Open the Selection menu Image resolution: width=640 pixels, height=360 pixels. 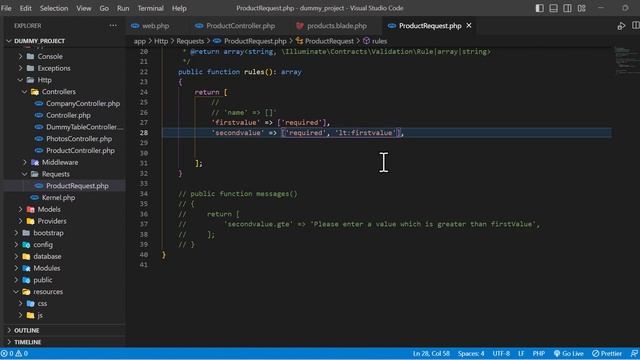click(x=54, y=8)
